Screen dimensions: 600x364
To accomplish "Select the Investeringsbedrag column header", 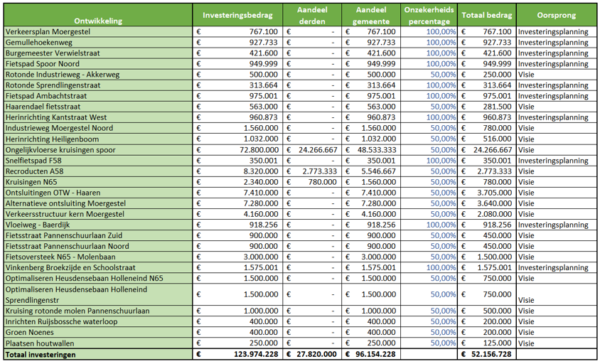I will (237, 15).
